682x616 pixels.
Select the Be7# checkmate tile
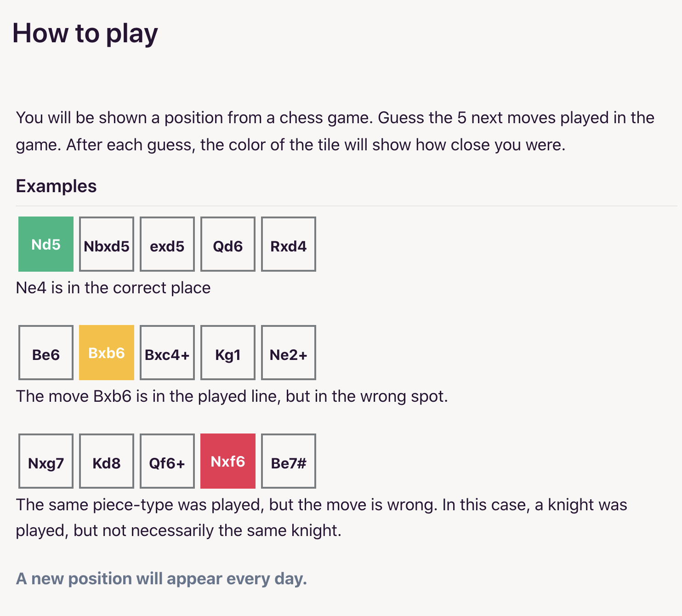289,461
